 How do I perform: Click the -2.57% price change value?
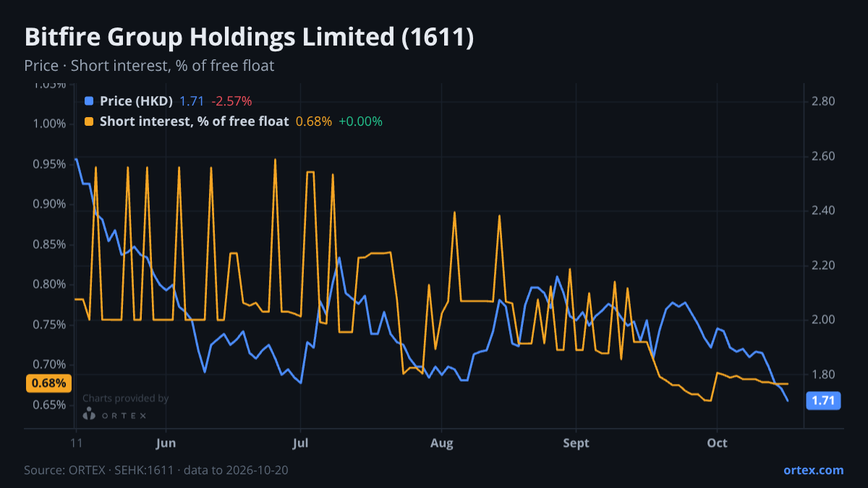pyautogui.click(x=231, y=101)
